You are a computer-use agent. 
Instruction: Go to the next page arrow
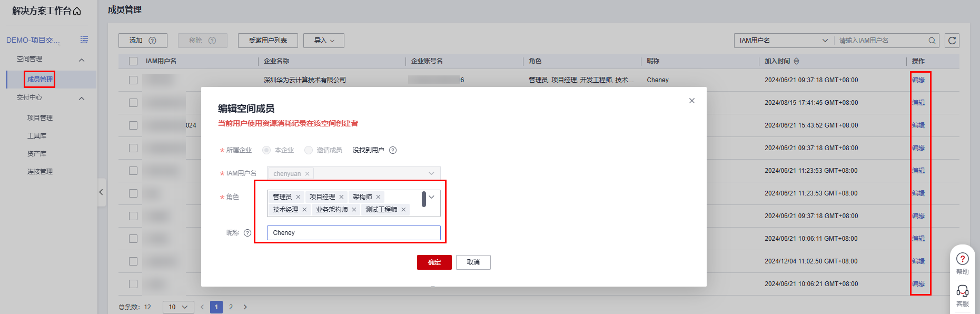(x=245, y=307)
